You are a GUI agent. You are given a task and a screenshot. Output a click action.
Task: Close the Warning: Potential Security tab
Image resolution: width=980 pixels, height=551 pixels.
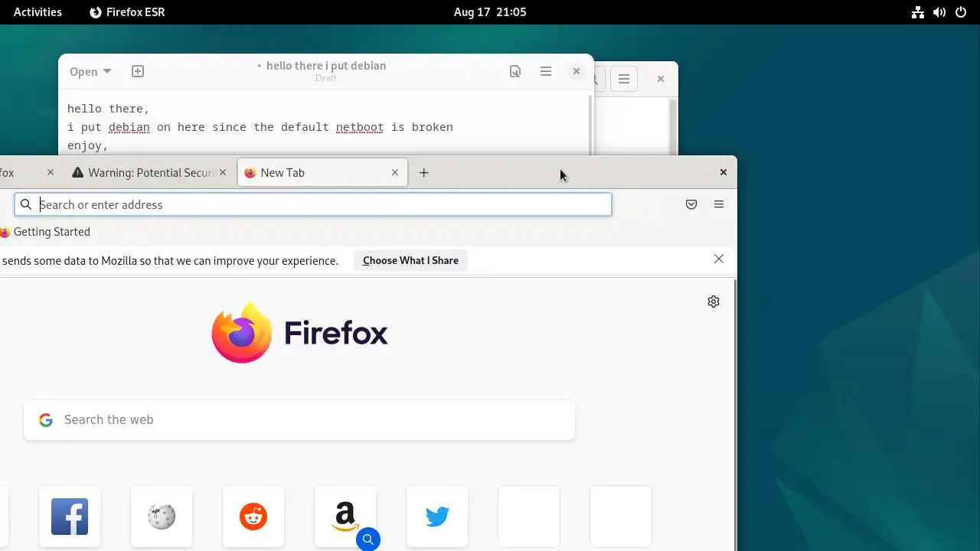click(223, 173)
